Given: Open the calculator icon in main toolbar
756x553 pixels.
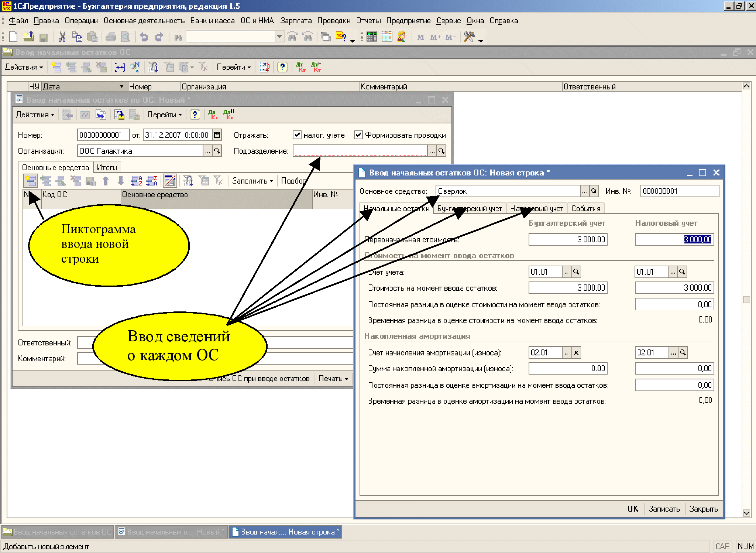Looking at the screenshot, I should 372,37.
